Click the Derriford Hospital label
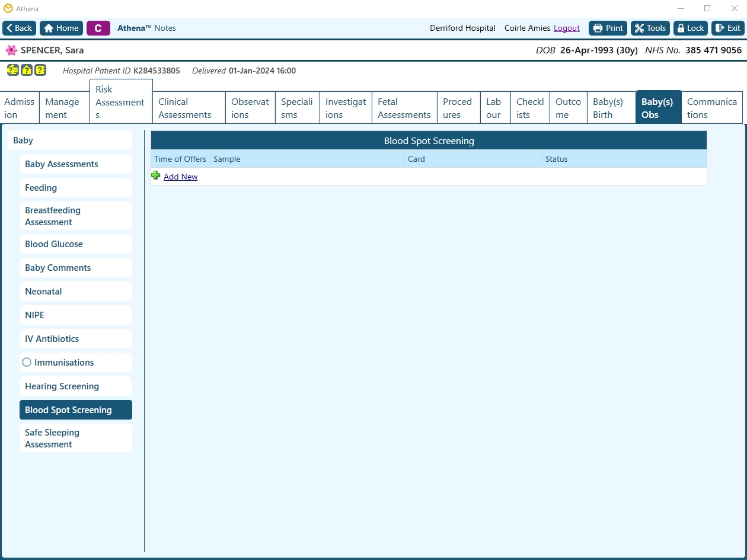Image resolution: width=747 pixels, height=560 pixels. [462, 28]
